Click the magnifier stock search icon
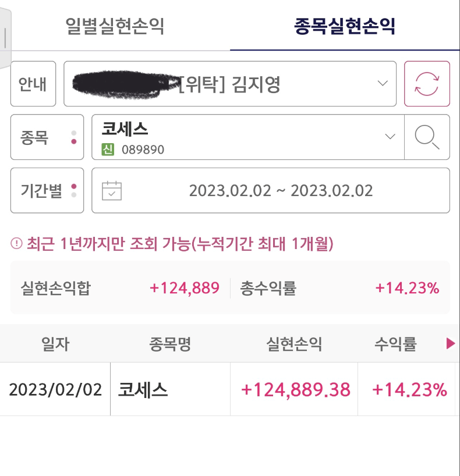This screenshot has width=460, height=476. (427, 137)
